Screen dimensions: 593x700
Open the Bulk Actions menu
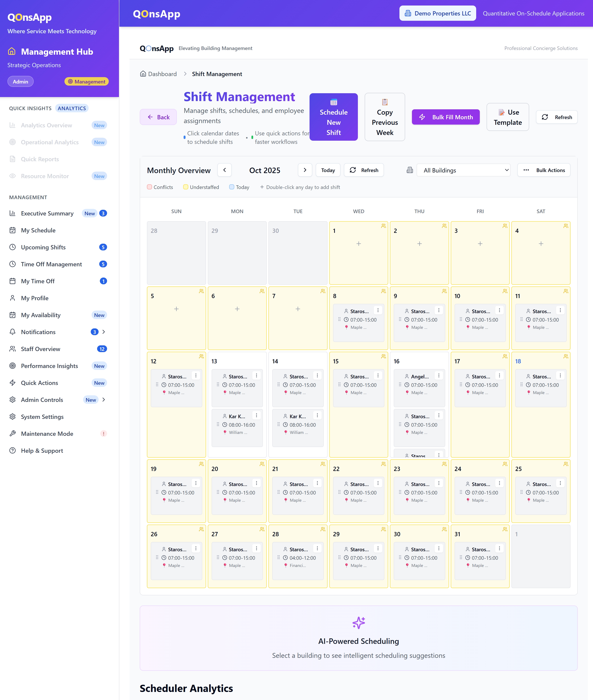[x=544, y=170]
